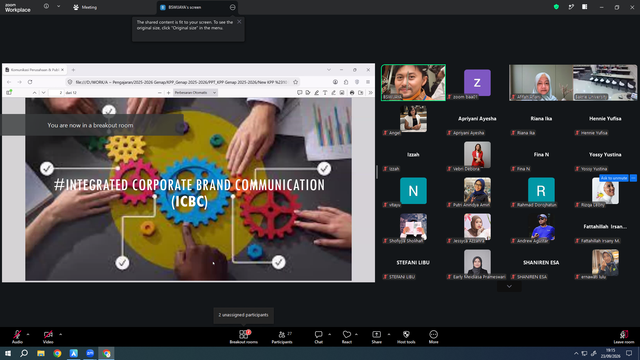
Task: Open the Breakout rooms panel
Action: point(243,336)
